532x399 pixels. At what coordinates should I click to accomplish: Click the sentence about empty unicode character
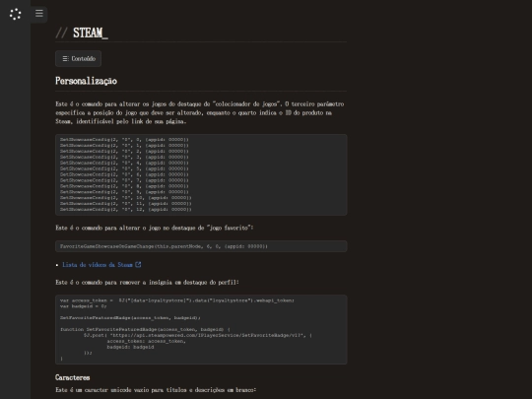point(156,390)
